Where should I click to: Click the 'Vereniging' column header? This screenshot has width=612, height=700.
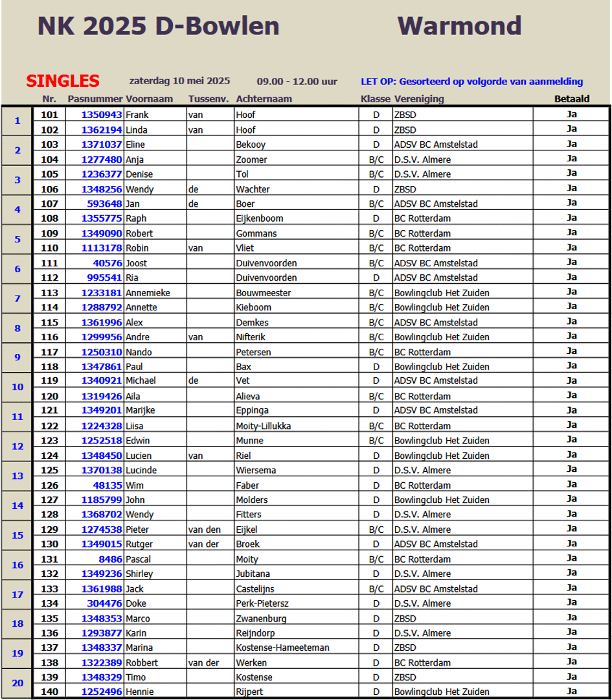click(419, 99)
